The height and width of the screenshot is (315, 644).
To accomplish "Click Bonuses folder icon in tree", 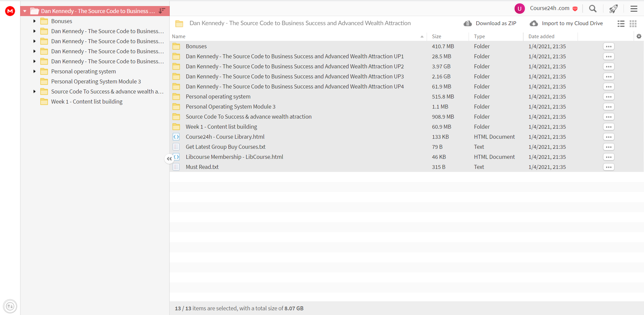I will [x=44, y=21].
